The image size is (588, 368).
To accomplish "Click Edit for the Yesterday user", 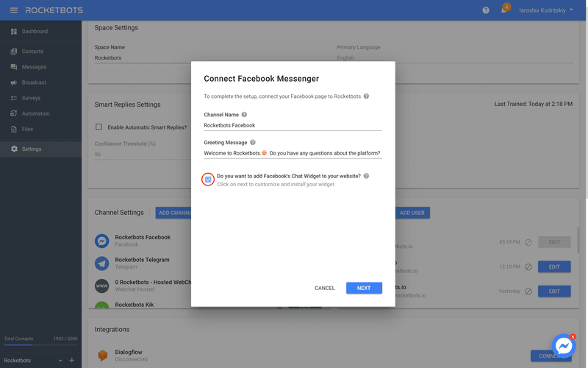I will [x=554, y=291].
